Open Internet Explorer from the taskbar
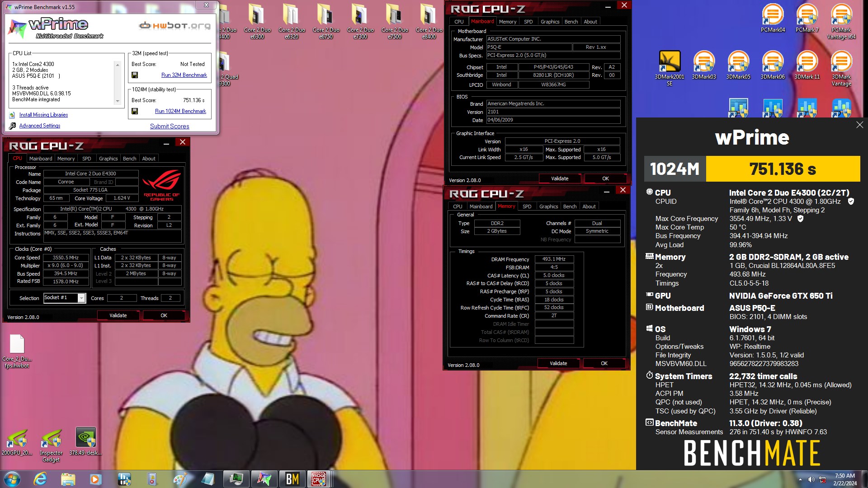 click(x=40, y=479)
